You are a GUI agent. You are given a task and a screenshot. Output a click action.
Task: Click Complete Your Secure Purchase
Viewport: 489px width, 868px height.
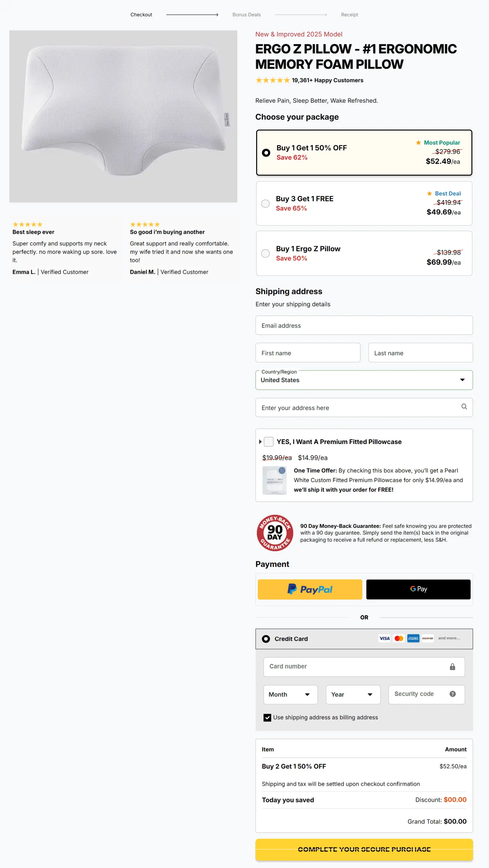tap(364, 849)
